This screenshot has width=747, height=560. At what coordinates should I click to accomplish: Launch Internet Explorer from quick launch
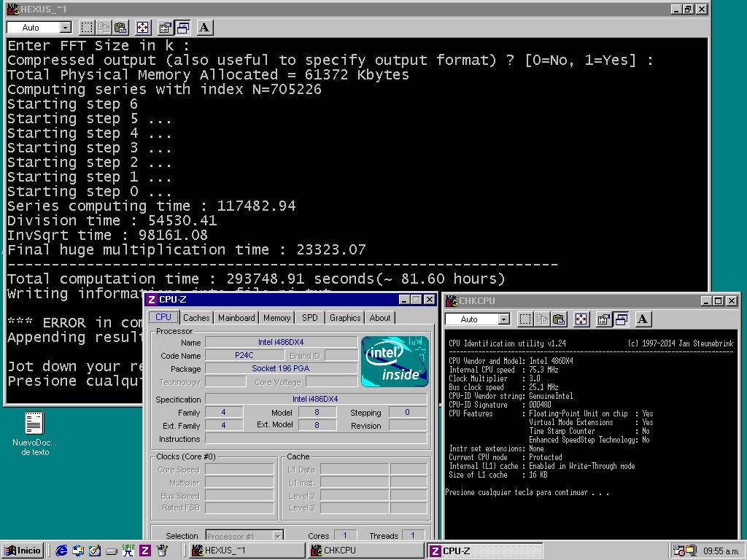coord(61,551)
